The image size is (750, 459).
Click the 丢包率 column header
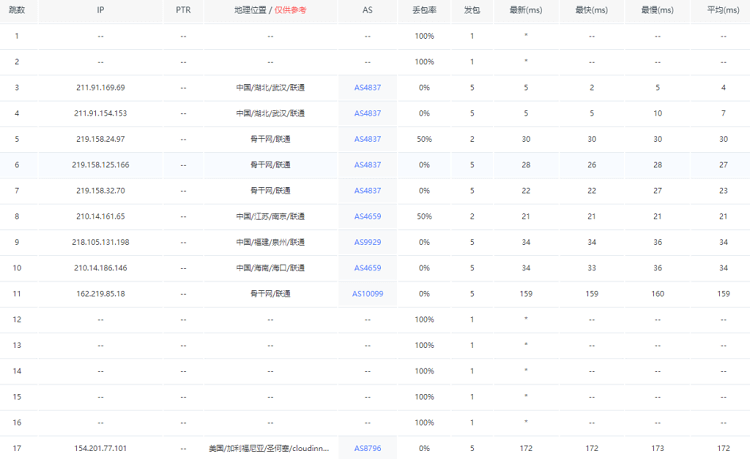click(423, 9)
